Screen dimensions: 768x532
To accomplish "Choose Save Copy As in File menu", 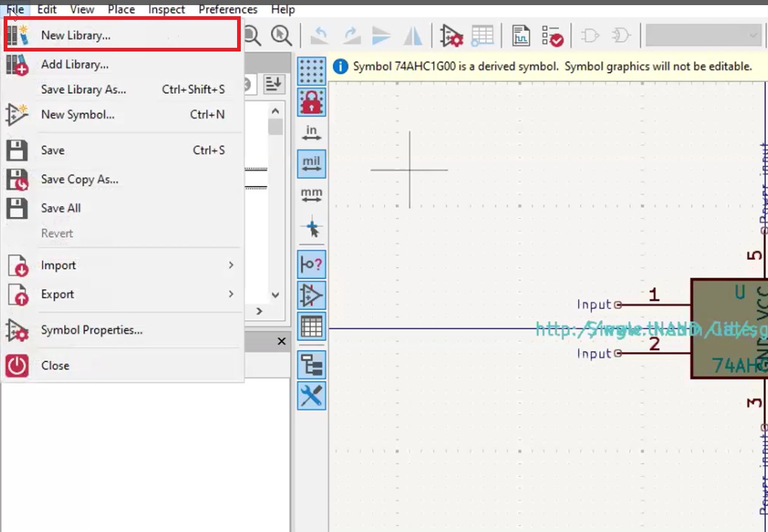I will tap(79, 179).
